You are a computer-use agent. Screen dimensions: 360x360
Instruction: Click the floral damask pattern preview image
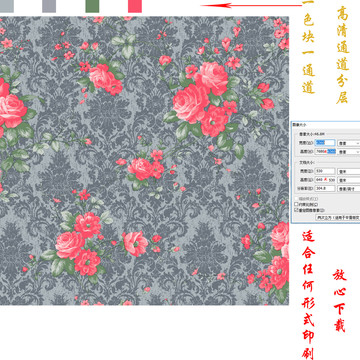[x=144, y=161]
